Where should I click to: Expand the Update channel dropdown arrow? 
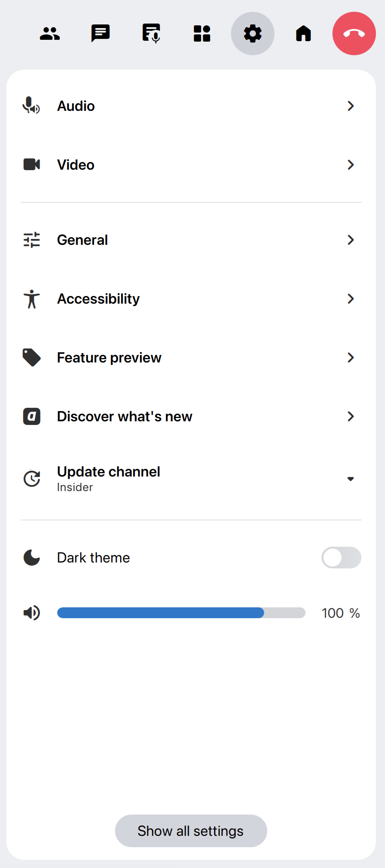pos(350,479)
